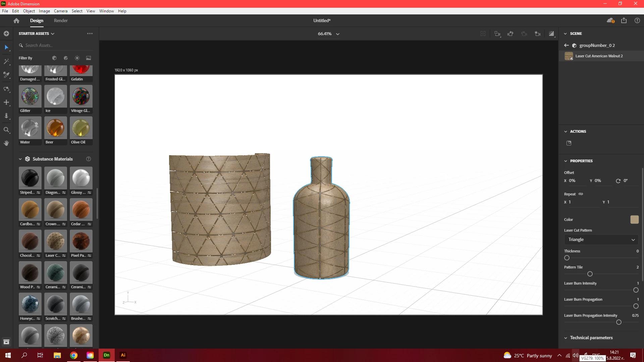The image size is (644, 362).
Task: Open the Laser Cut Pattern Triangle dropdown
Action: click(601, 240)
